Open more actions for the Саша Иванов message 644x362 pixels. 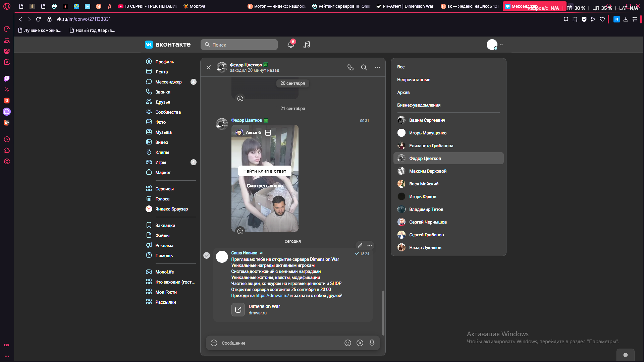[x=370, y=245]
